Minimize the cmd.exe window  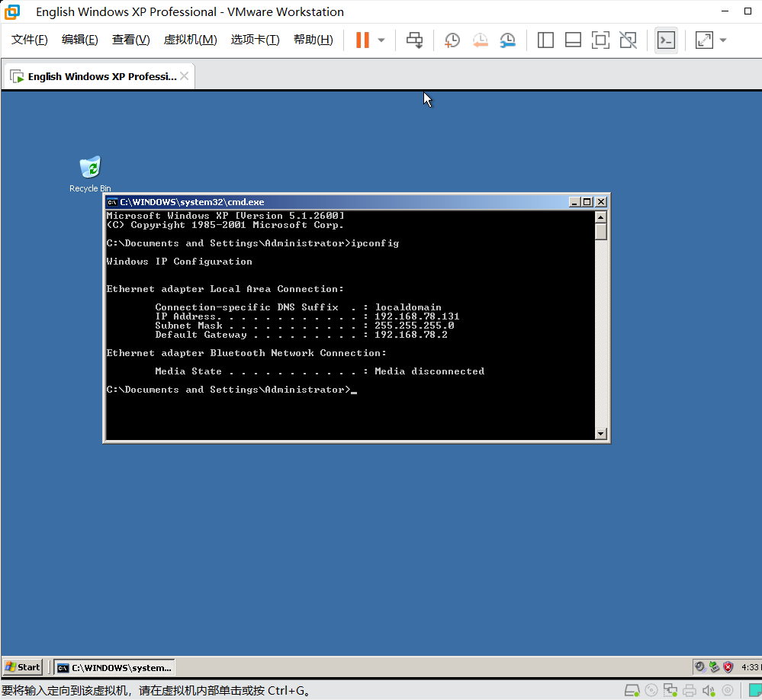click(574, 202)
